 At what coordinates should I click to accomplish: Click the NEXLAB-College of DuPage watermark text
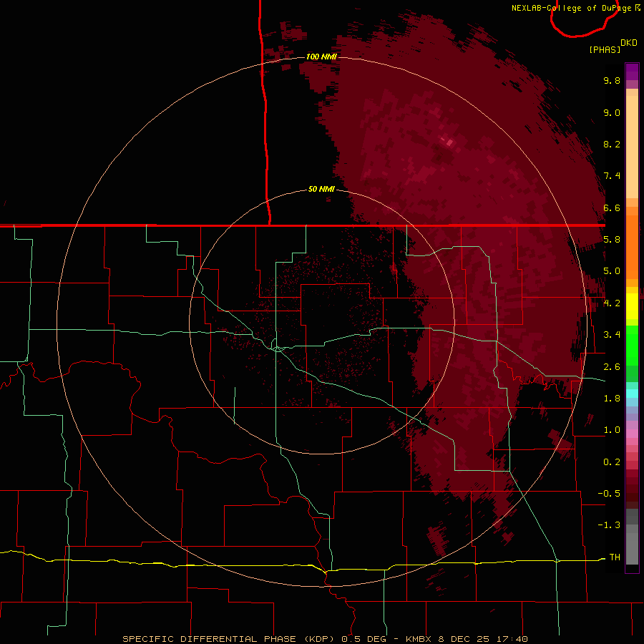[575, 8]
